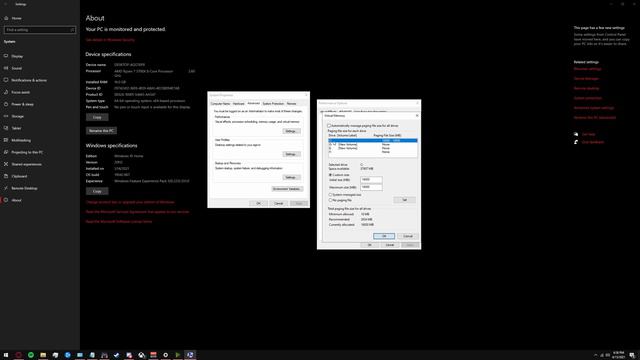Open Multitasking settings in sidebar
This screenshot has width=640, height=360.
[21, 140]
